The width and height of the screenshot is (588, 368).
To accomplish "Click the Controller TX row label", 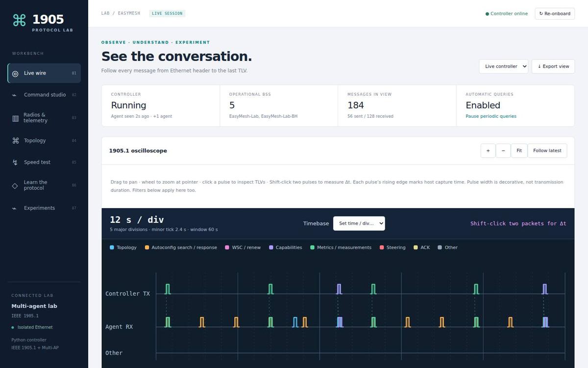I will click(x=128, y=294).
